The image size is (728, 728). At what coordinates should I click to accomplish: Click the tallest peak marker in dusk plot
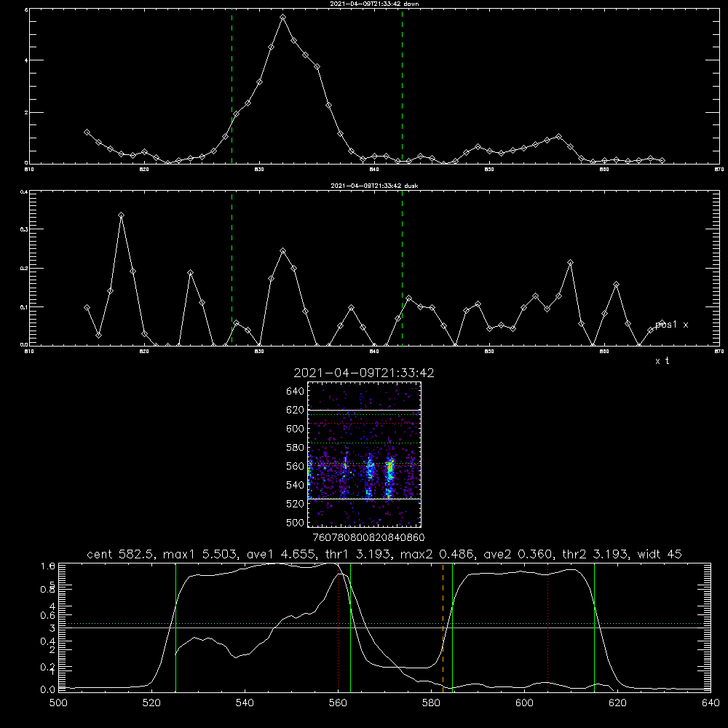point(121,215)
